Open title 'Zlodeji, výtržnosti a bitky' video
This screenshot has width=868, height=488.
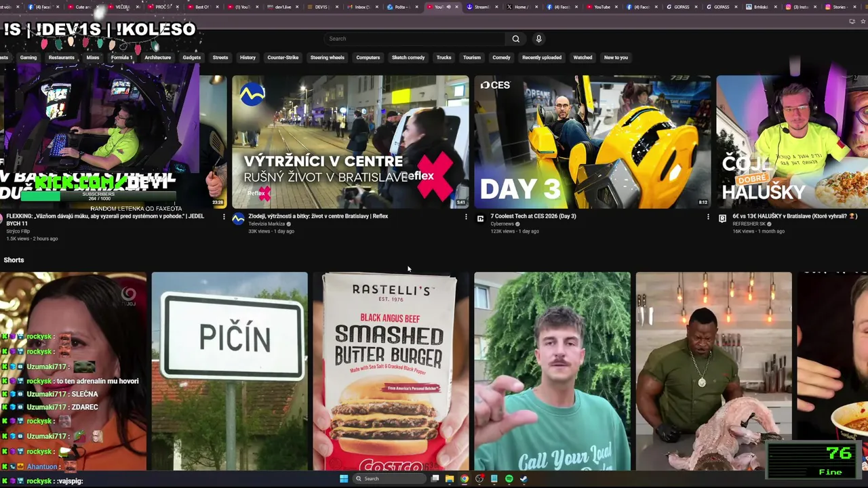point(318,216)
